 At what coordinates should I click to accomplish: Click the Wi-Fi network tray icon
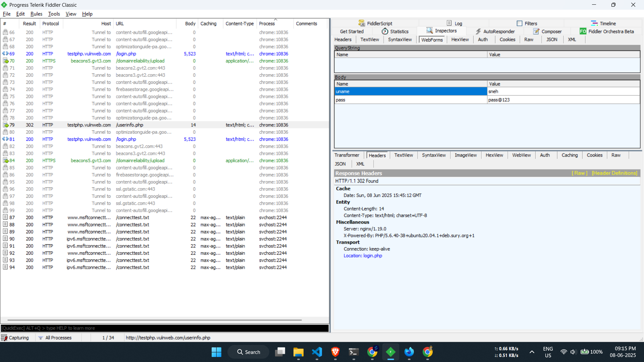click(563, 352)
